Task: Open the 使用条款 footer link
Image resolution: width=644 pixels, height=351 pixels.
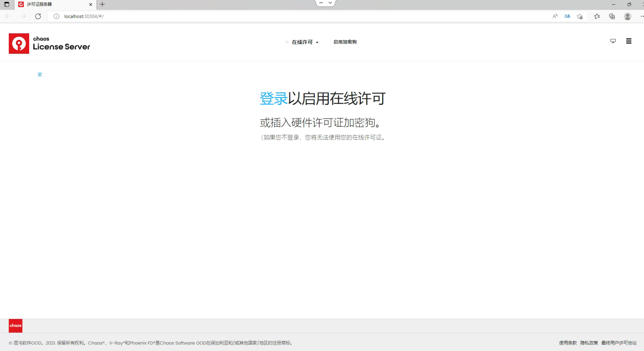Action: [568, 343]
